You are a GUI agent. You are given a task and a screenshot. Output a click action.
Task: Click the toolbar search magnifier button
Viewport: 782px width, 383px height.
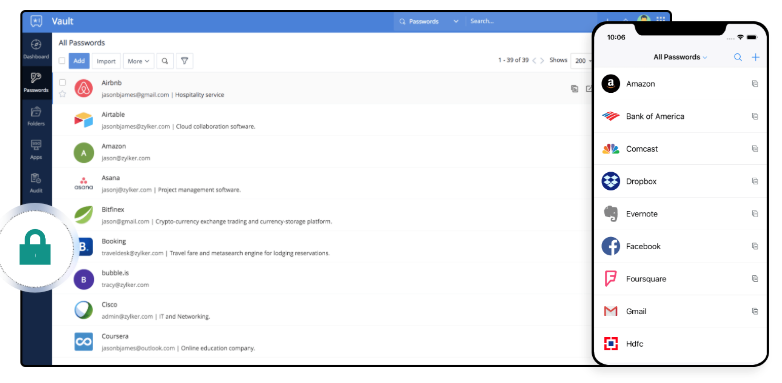165,61
